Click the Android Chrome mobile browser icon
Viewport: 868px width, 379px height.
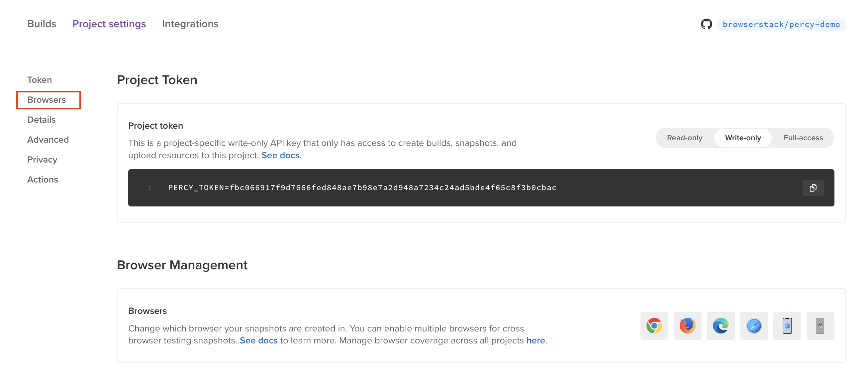click(x=820, y=326)
